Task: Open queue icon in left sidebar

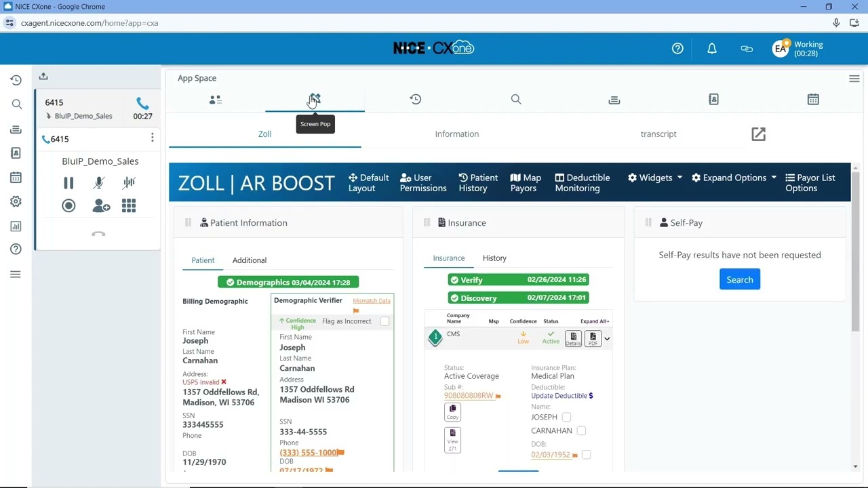Action: tap(16, 129)
